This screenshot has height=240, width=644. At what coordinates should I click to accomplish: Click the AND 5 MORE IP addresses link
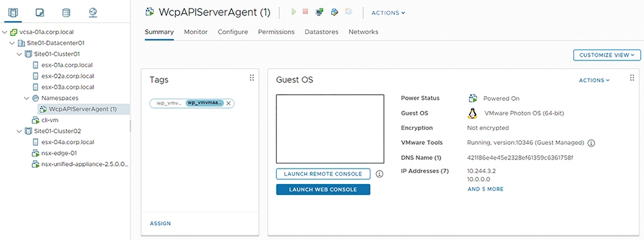[x=486, y=189]
